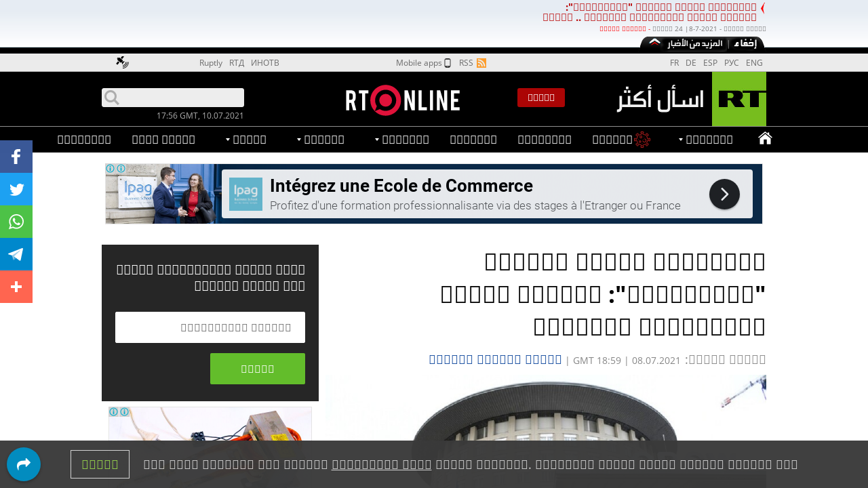This screenshot has width=868, height=488.
Task: Click the magnifier search icon
Action: click(x=112, y=98)
